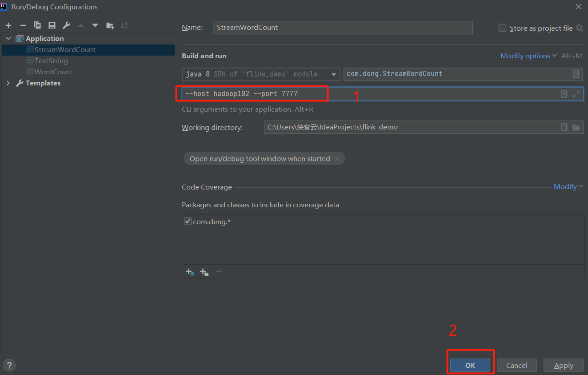Click the Apply button
The image size is (588, 375).
[564, 365]
